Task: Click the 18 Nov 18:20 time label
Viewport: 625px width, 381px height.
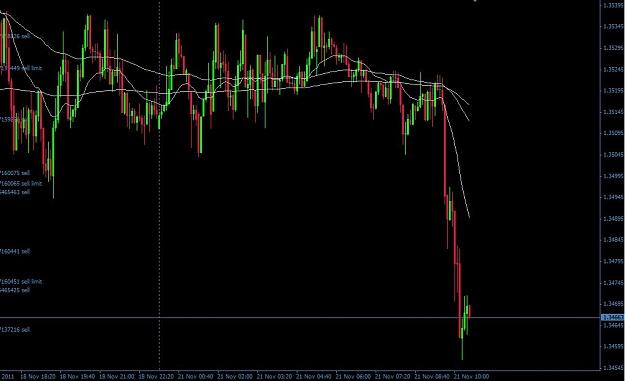Action: 37,376
